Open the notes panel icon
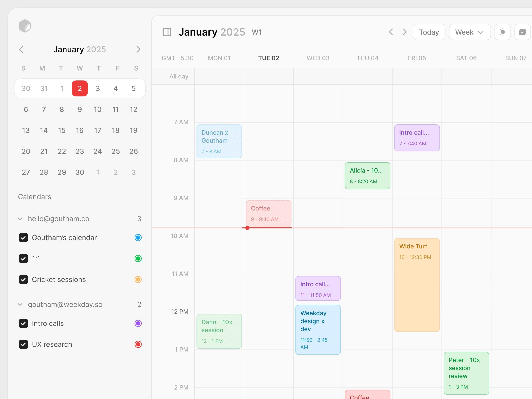Viewport: 532px width, 399px height. point(522,32)
